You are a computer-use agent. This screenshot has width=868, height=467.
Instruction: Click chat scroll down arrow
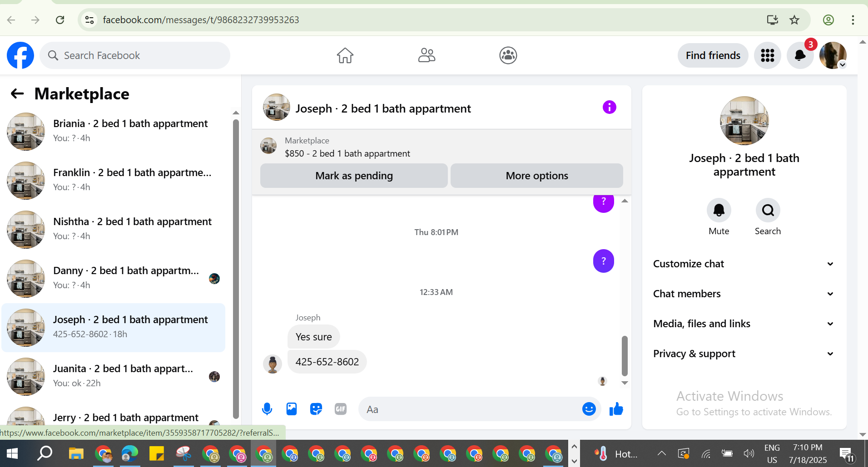625,383
